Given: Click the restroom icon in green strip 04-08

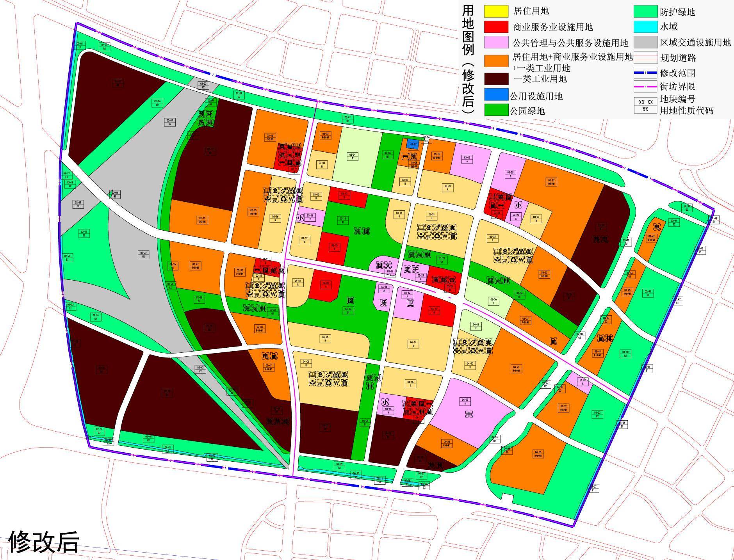Looking at the screenshot, I should pos(371,386).
